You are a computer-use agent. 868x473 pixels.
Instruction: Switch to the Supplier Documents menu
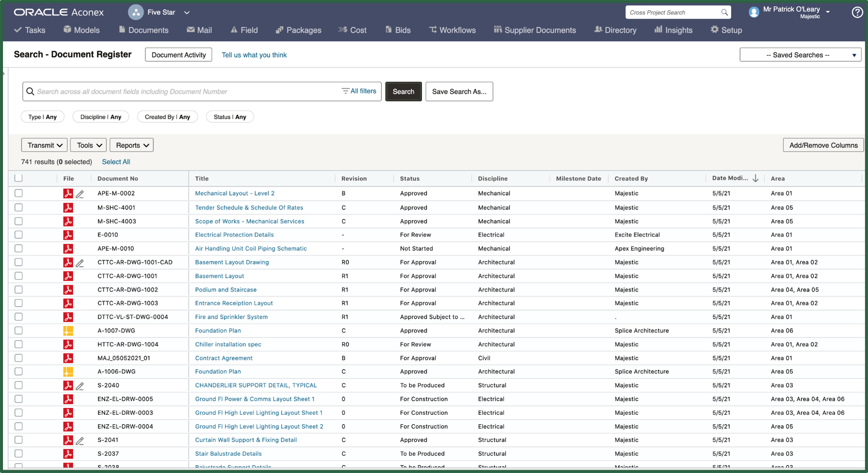pyautogui.click(x=535, y=30)
